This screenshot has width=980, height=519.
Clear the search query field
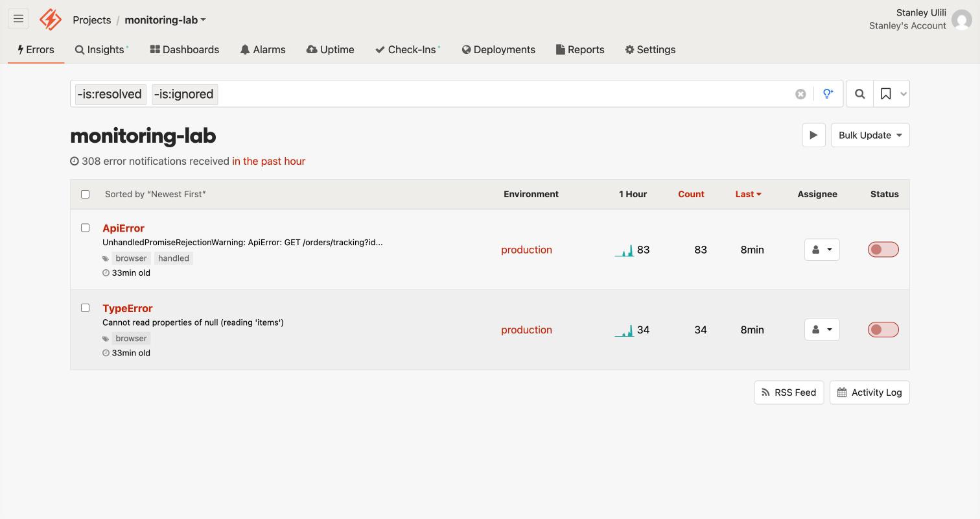click(x=800, y=94)
